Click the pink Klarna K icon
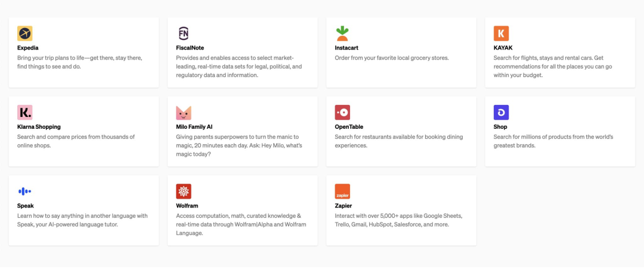Screen dimensions: 644x269 (25, 112)
